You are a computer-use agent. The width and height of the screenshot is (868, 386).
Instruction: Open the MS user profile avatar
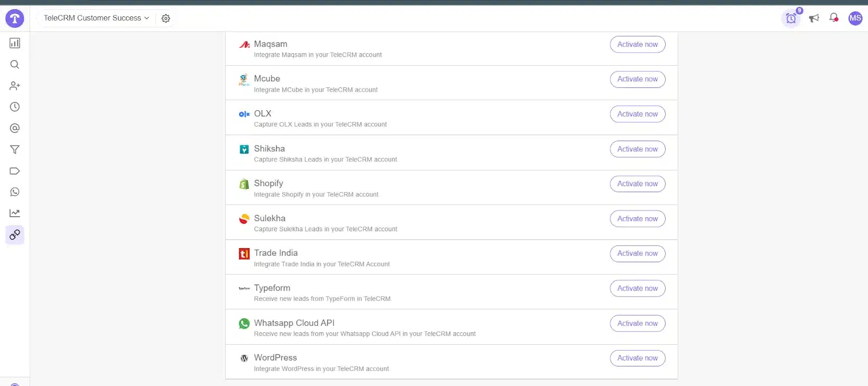[855, 18]
